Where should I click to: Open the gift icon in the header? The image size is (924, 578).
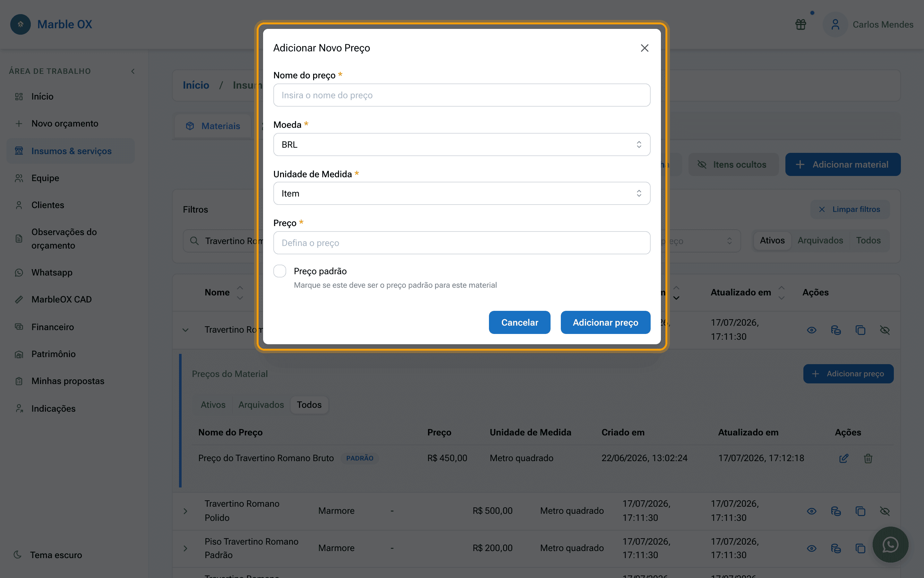point(801,24)
